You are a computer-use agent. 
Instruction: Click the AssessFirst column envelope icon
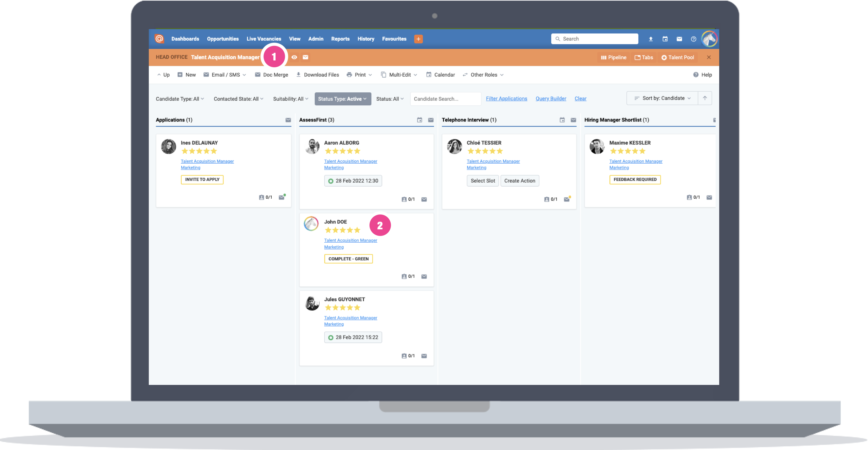[431, 120]
